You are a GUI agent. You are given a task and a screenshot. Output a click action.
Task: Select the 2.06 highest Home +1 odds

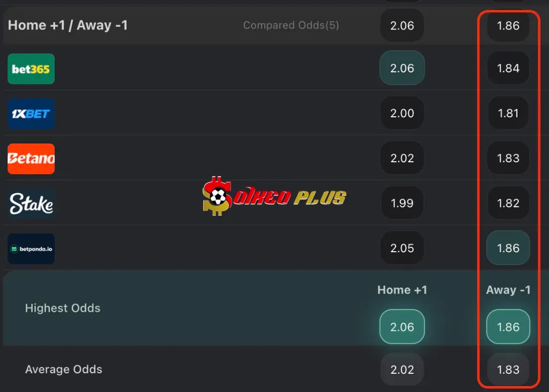pyautogui.click(x=402, y=327)
